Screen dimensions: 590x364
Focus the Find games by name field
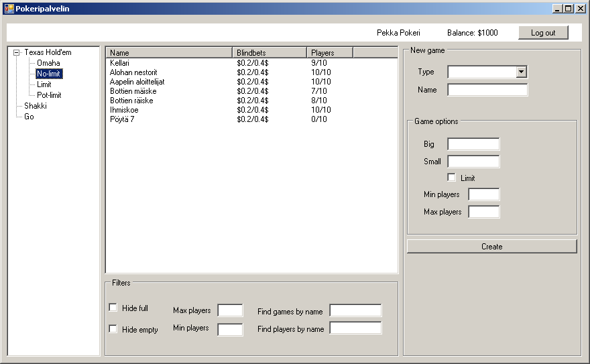(x=355, y=310)
